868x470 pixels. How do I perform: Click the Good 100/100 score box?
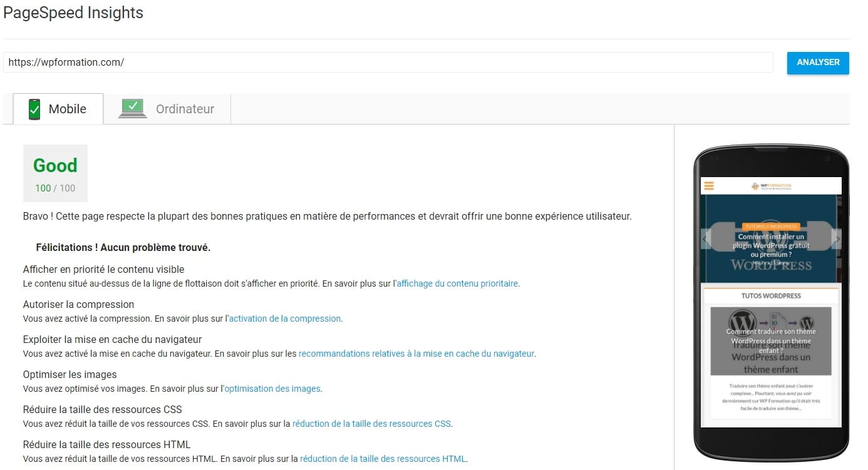coord(55,173)
